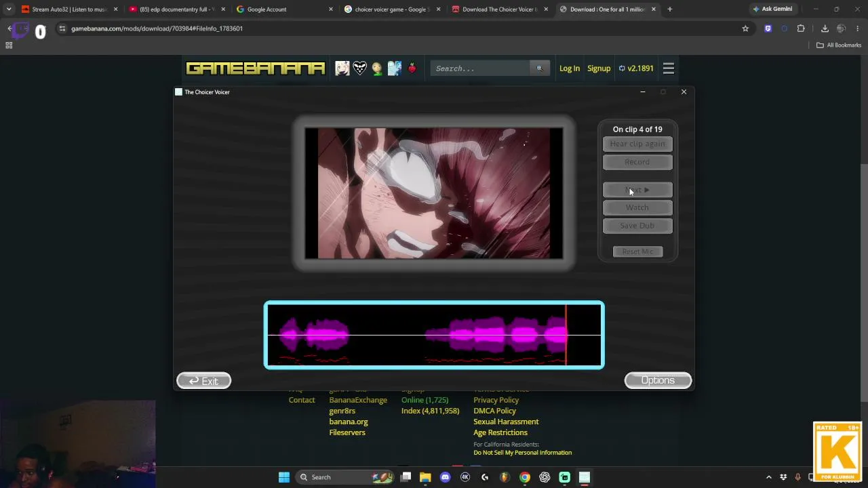Open Chrome downloads
This screenshot has height=488, width=868.
click(825, 28)
